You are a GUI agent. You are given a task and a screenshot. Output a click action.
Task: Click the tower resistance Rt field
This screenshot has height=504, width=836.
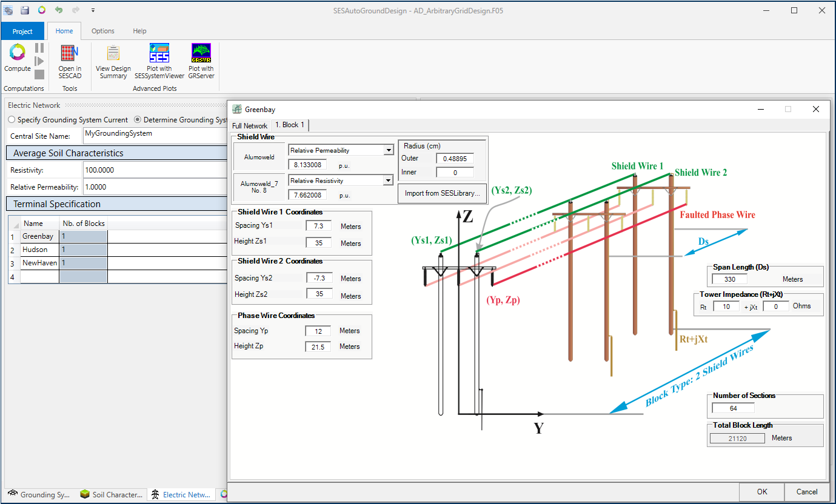pos(726,307)
